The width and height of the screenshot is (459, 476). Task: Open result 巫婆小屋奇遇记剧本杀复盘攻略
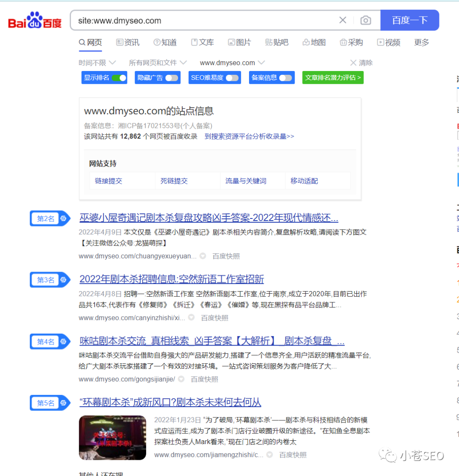click(209, 218)
